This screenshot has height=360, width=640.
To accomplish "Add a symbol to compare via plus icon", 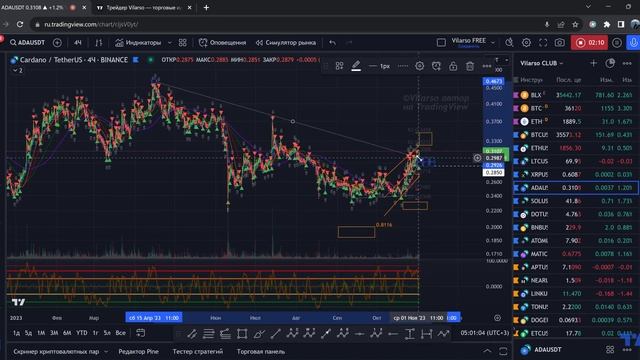I will point(57,42).
